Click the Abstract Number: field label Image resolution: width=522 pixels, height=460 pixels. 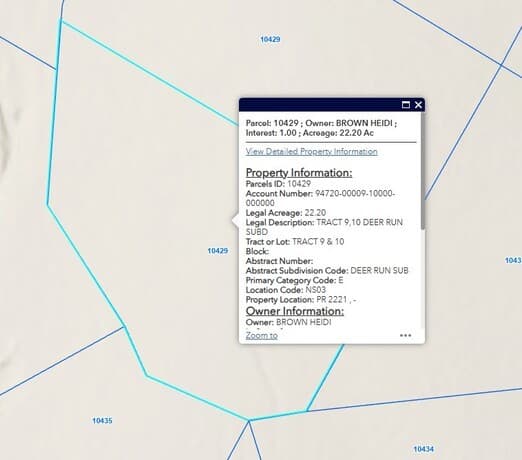[279, 261]
